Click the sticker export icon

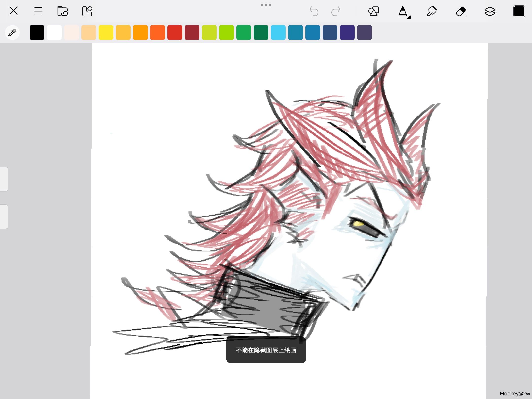pyautogui.click(x=87, y=11)
